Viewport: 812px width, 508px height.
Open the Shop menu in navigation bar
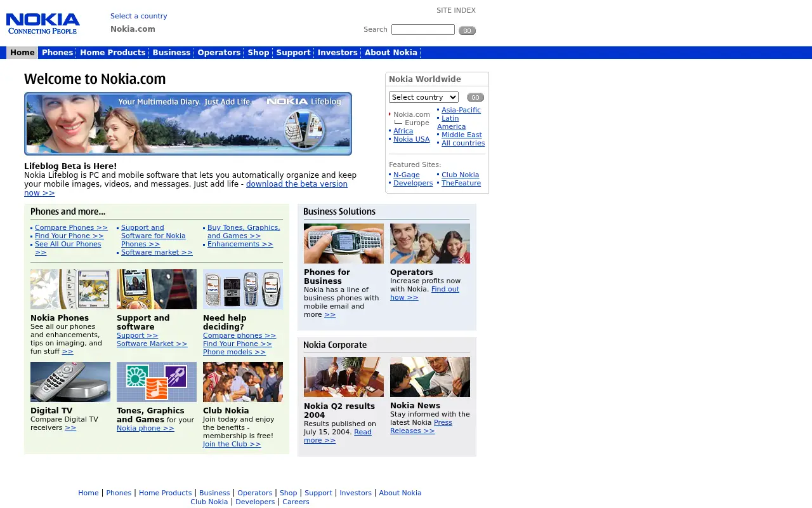click(258, 53)
